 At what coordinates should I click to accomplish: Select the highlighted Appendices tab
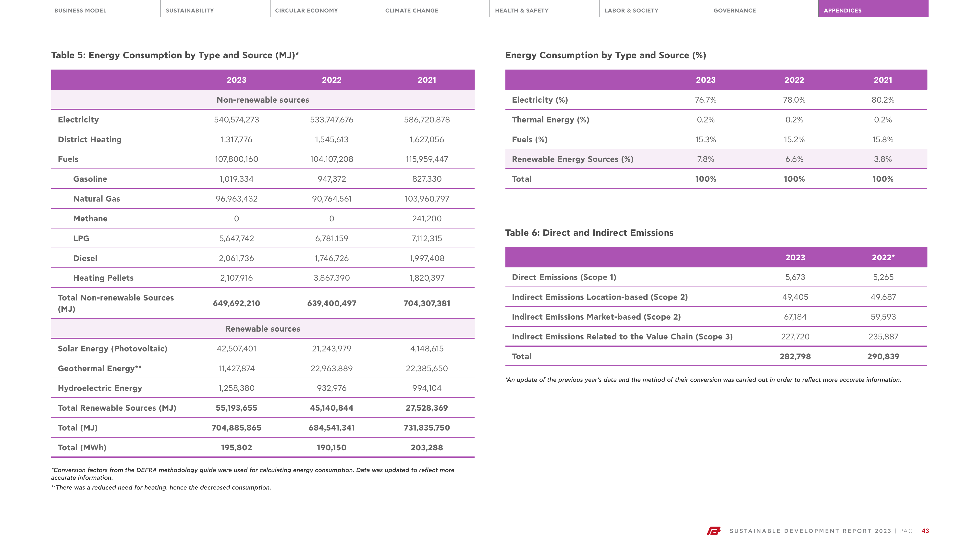(873, 9)
